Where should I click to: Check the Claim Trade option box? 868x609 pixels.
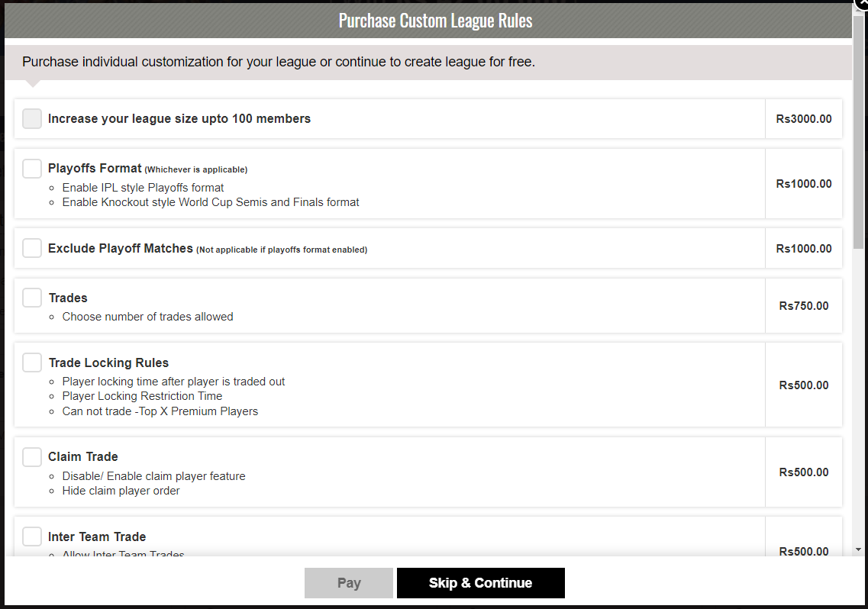coord(32,456)
